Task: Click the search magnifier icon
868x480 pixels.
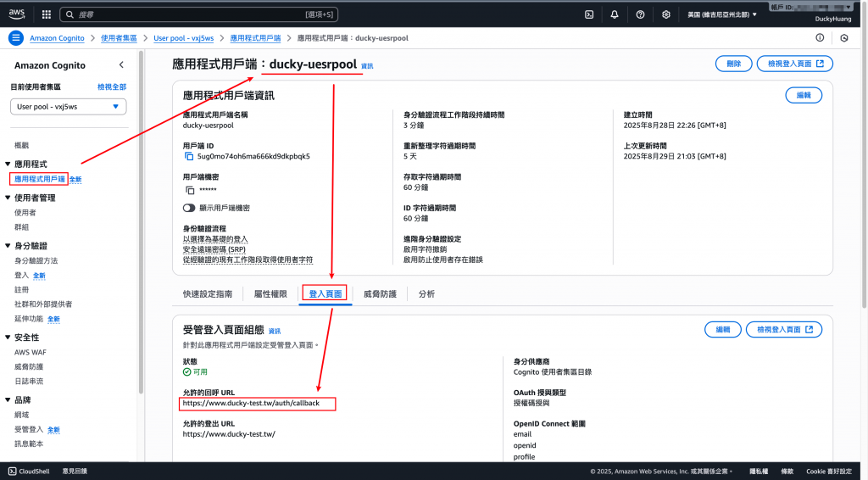Action: click(x=70, y=14)
